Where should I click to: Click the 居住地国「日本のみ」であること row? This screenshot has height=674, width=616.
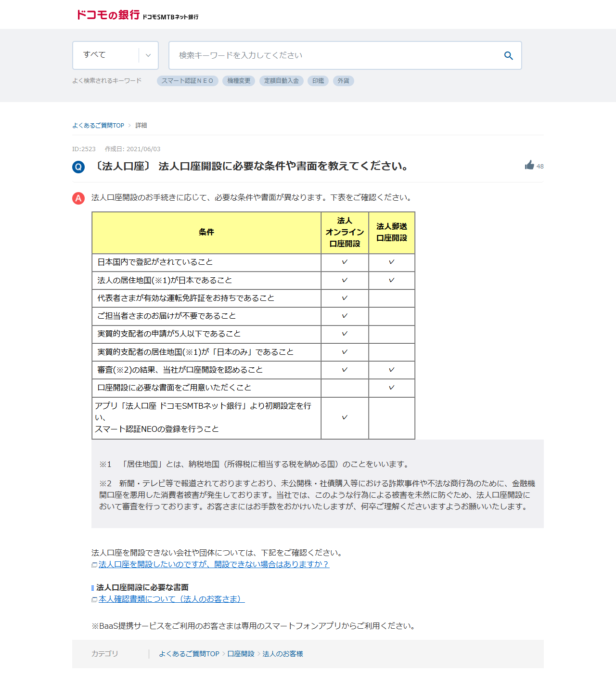tap(253, 352)
